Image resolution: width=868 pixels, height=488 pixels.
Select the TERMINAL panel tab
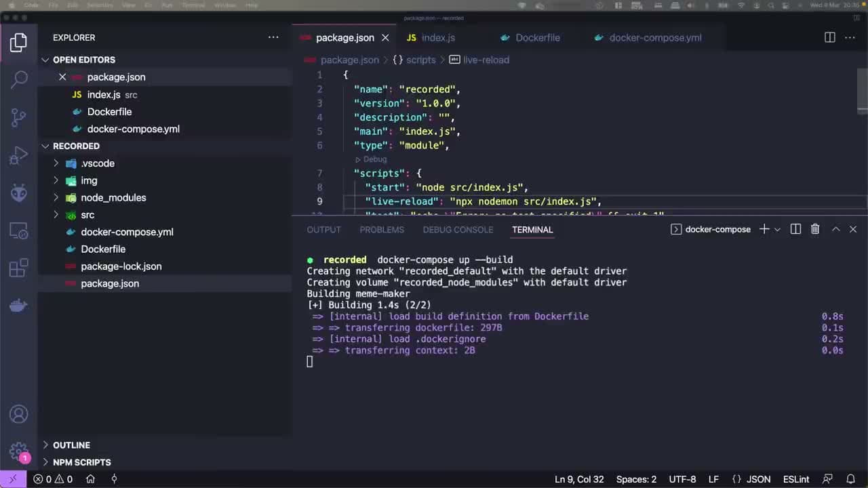click(532, 229)
